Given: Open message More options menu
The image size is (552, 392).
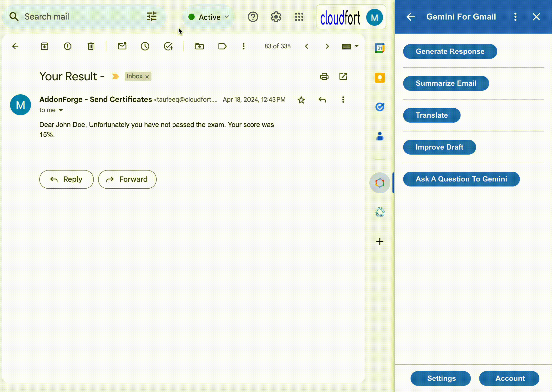Looking at the screenshot, I should pyautogui.click(x=343, y=100).
